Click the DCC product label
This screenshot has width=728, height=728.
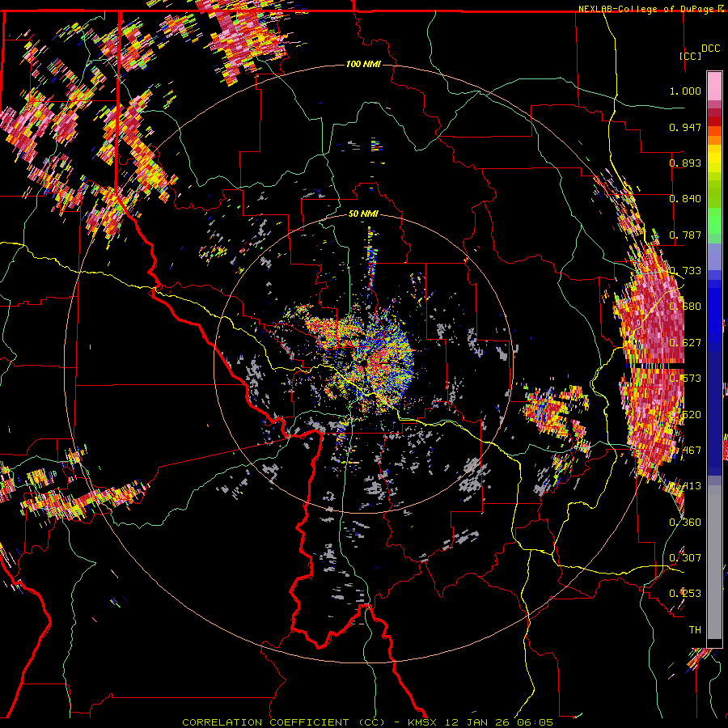pyautogui.click(x=710, y=49)
